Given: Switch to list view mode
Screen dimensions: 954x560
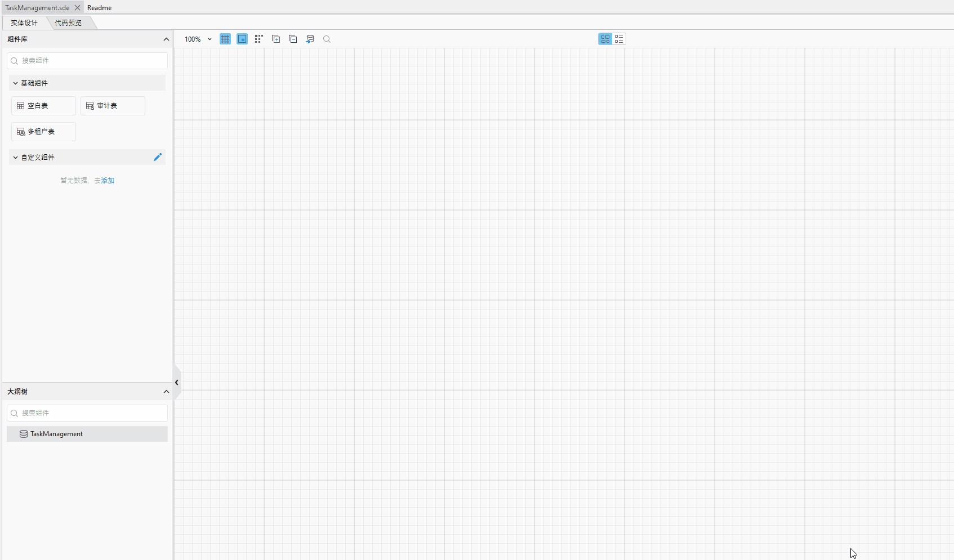Looking at the screenshot, I should [619, 39].
